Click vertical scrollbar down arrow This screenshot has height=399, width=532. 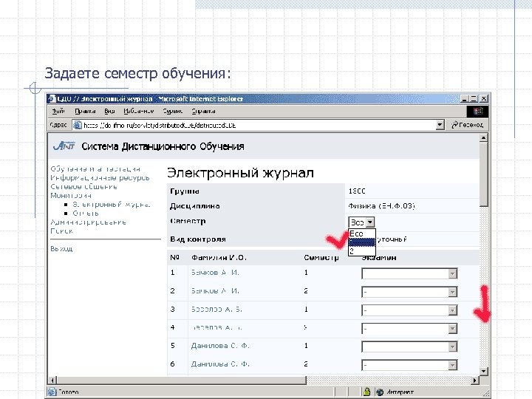[484, 371]
